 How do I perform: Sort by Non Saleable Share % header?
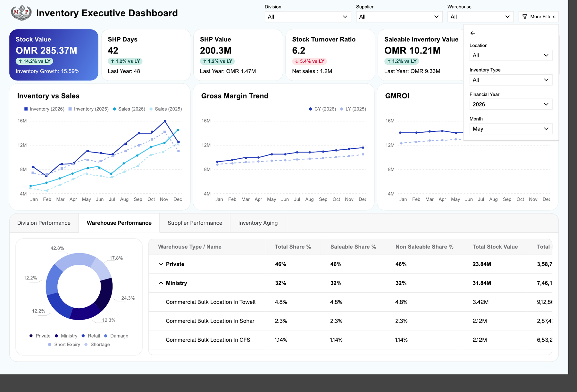[x=424, y=247]
